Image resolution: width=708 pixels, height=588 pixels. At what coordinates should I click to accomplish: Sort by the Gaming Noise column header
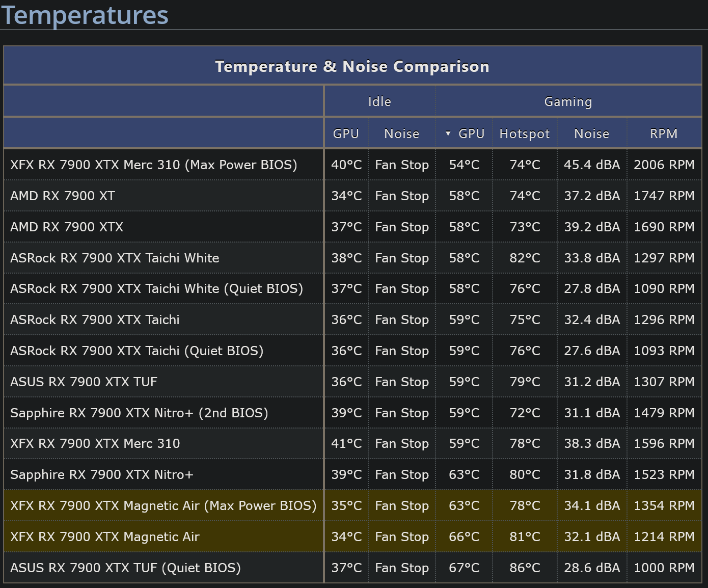pos(591,133)
